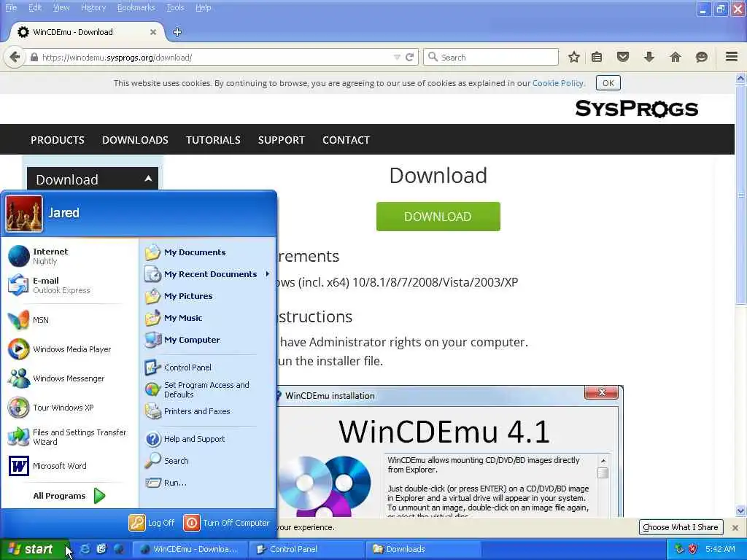The image size is (747, 560).
Task: Open MSN from Start menu
Action: click(x=69, y=320)
